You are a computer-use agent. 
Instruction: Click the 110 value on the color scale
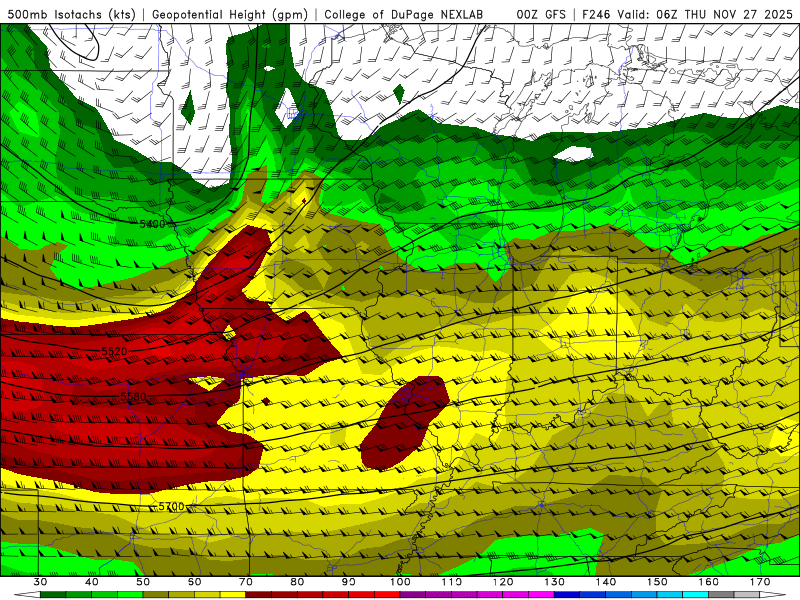[x=452, y=582]
